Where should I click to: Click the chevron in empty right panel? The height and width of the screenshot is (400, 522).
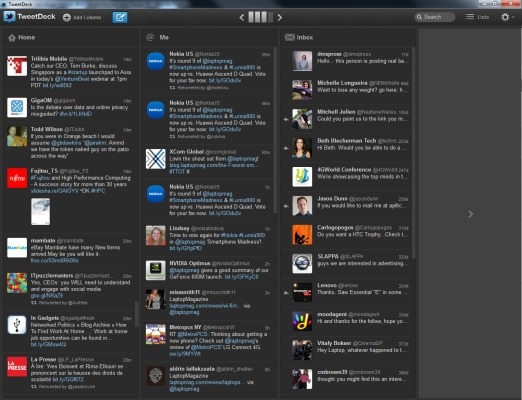(x=470, y=214)
